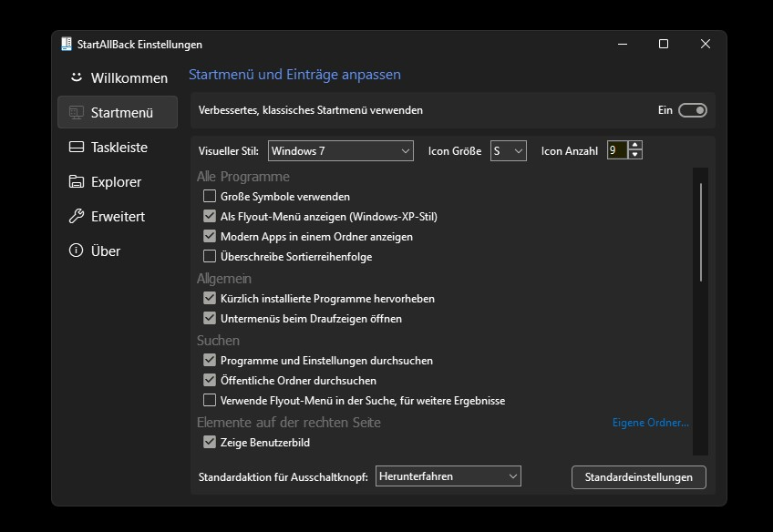Click the Taskleiste sidebar icon
The height and width of the screenshot is (532, 773).
pos(76,147)
